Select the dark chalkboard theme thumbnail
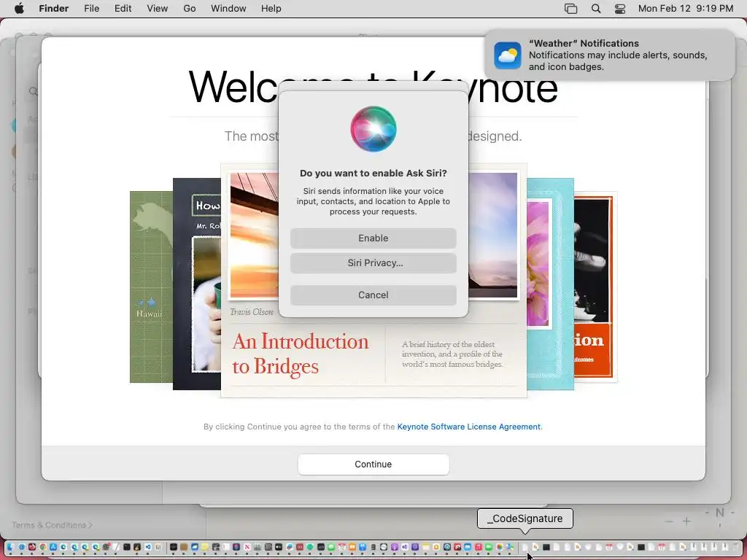This screenshot has width=747, height=560. pyautogui.click(x=197, y=284)
